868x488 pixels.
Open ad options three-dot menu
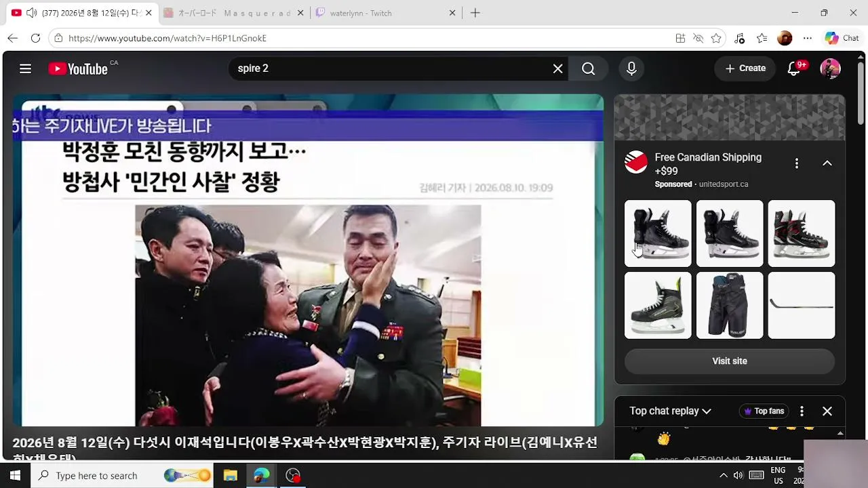(797, 163)
